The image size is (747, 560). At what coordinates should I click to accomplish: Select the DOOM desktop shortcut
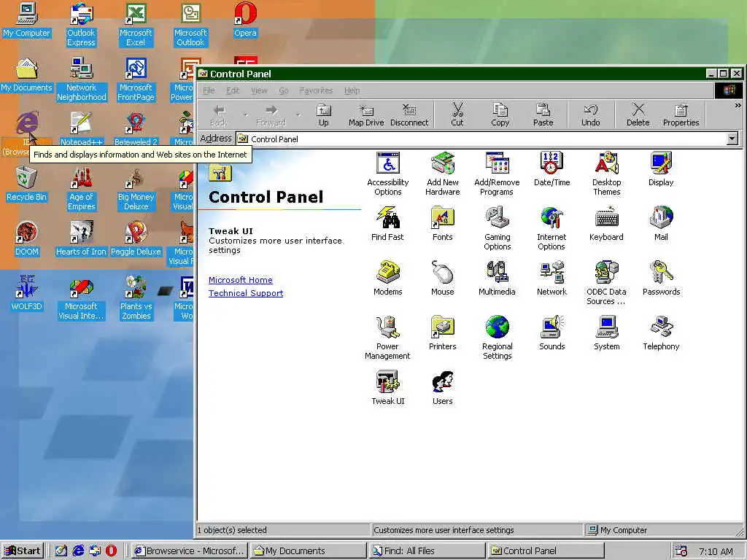coord(26,239)
